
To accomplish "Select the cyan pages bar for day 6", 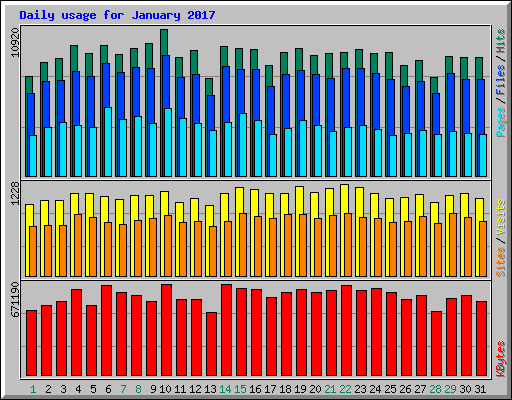I will pyautogui.click(x=108, y=142).
